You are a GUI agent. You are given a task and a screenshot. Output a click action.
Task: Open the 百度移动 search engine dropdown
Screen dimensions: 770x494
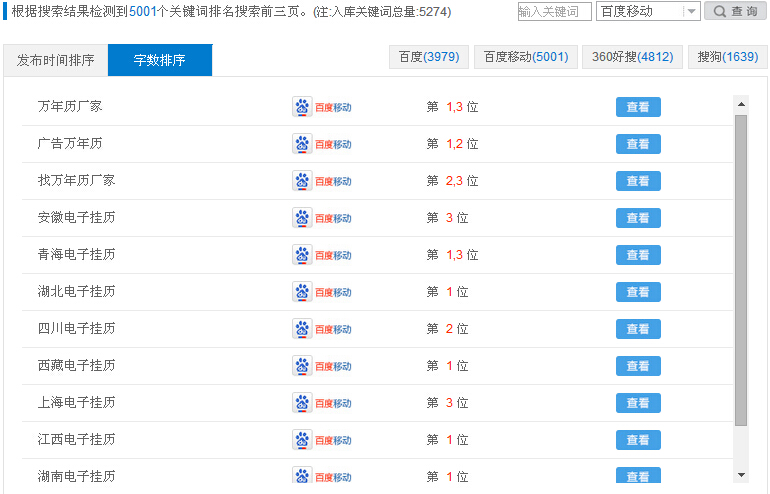pyautogui.click(x=648, y=11)
